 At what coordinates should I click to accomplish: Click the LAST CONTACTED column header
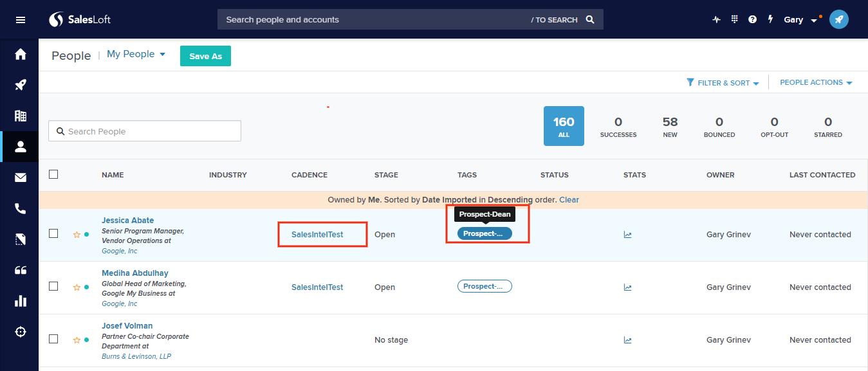822,175
